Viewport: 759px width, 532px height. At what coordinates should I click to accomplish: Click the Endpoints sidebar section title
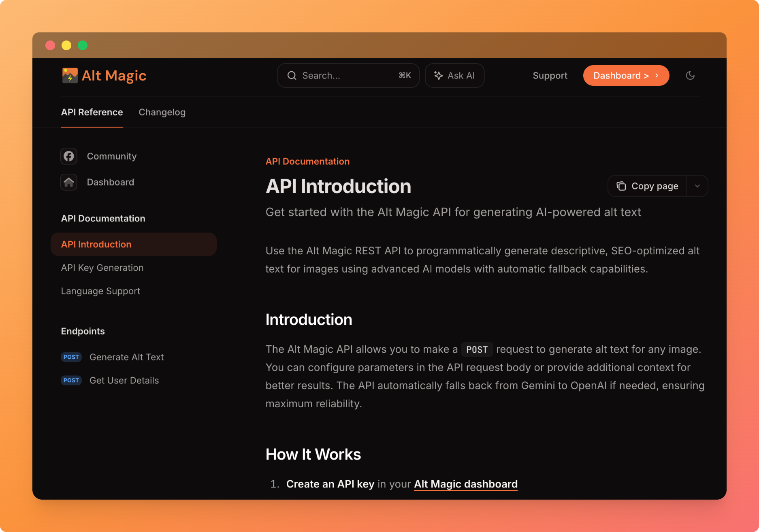(83, 331)
